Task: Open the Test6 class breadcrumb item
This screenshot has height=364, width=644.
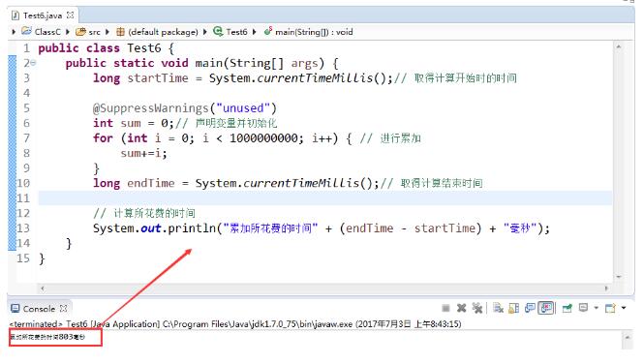Action: 236,32
